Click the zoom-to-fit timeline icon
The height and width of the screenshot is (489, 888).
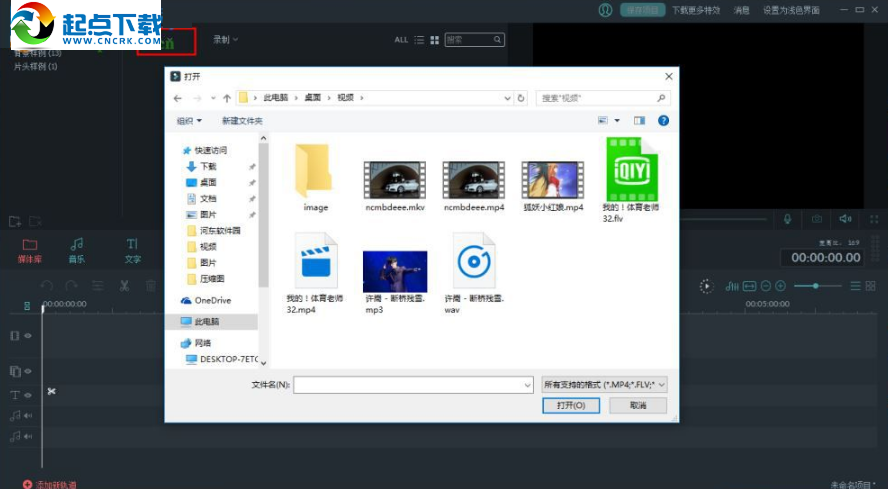click(x=749, y=286)
